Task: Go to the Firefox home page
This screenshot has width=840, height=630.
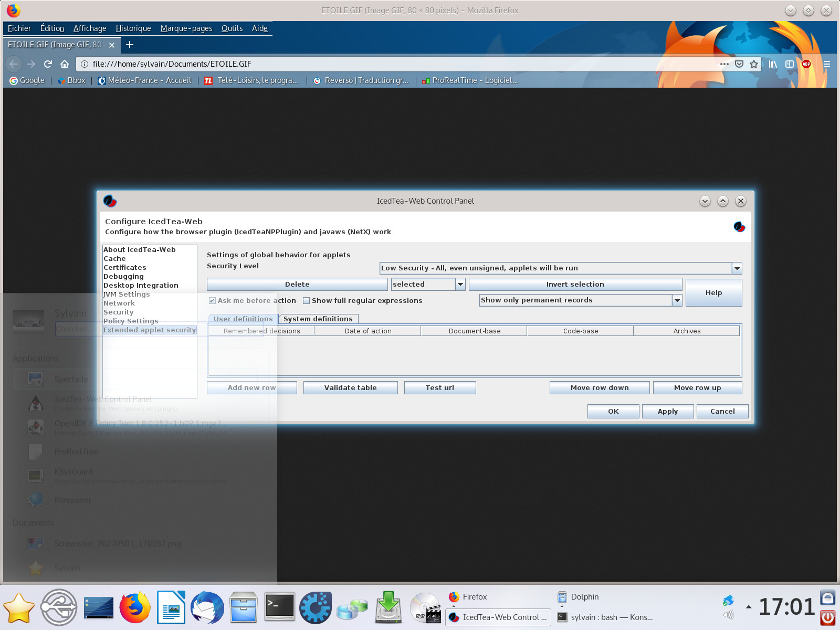Action: [x=65, y=64]
